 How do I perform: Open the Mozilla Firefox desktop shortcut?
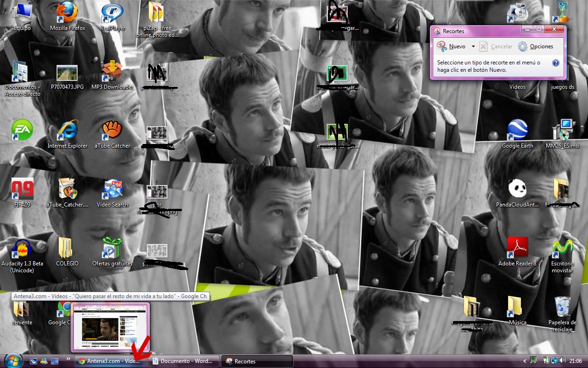pos(67,13)
